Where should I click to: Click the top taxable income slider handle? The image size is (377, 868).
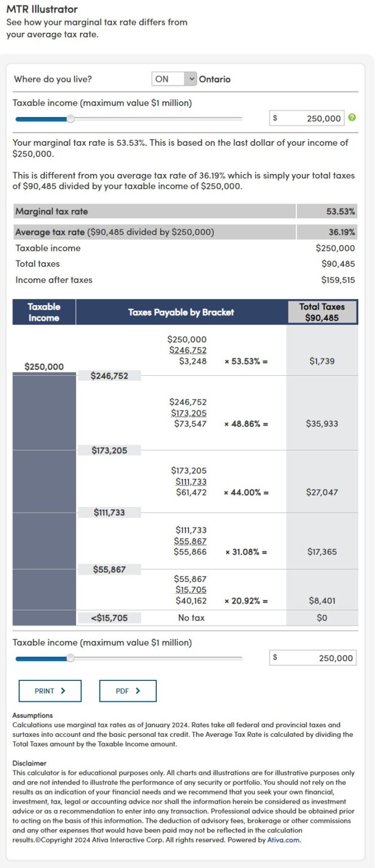70,119
